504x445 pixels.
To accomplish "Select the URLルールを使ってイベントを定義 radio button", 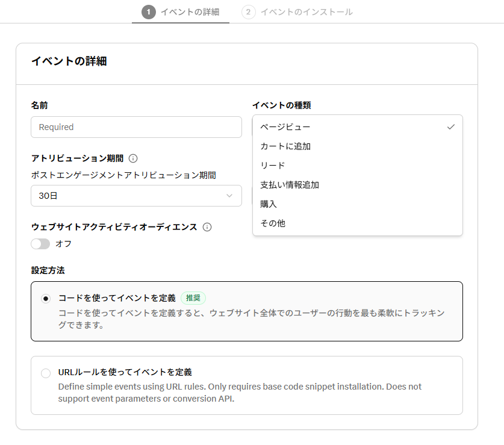I will (46, 373).
